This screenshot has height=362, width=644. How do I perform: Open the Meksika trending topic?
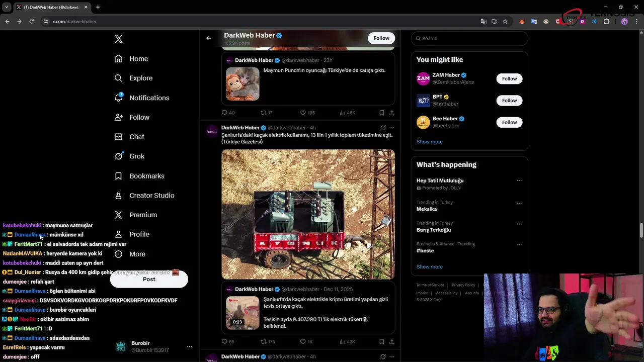pos(427,209)
